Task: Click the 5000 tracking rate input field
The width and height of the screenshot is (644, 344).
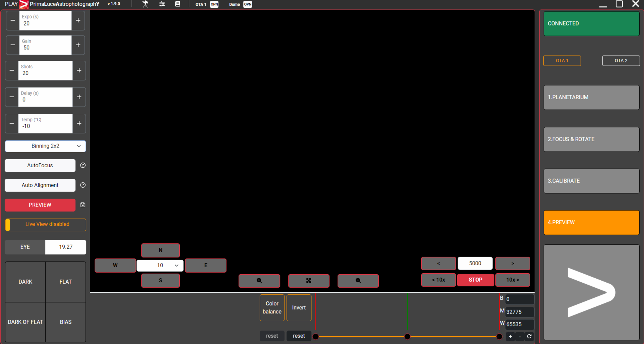Action: point(475,263)
